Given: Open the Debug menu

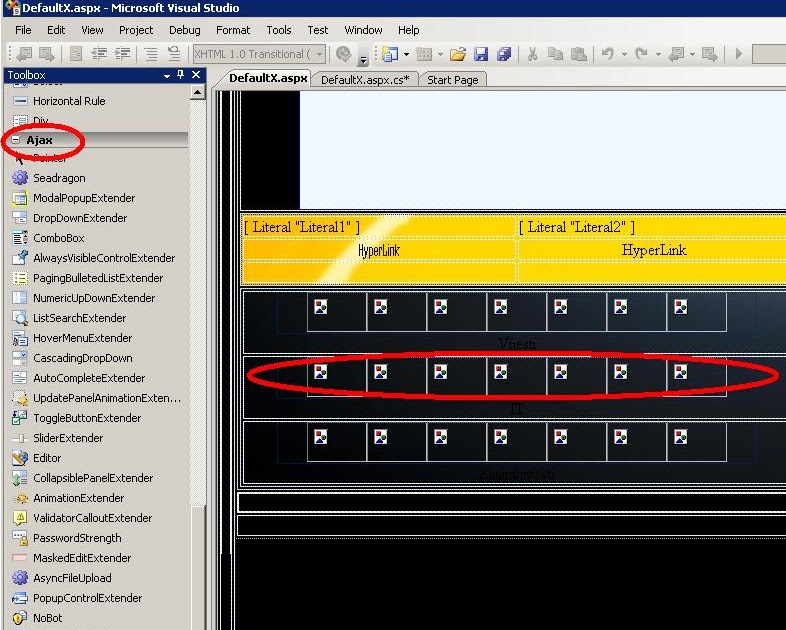Looking at the screenshot, I should point(184,30).
